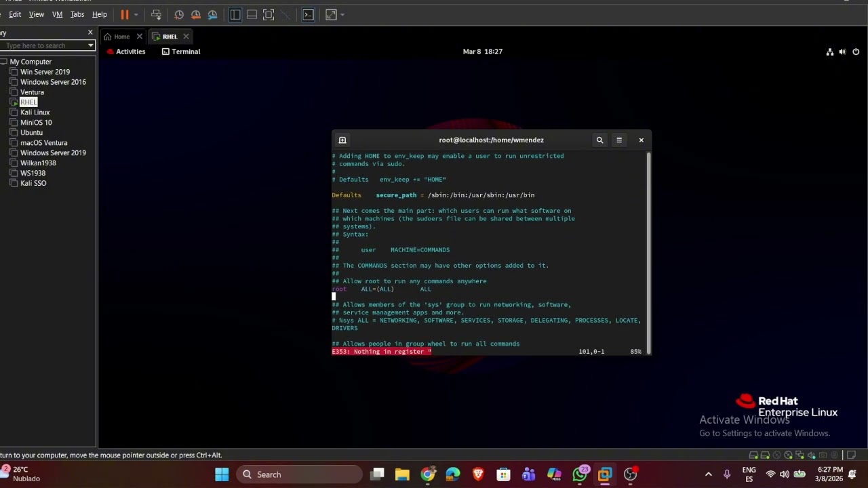Click the VMware status bar message log icon
Image resolution: width=868 pixels, height=488 pixels.
[851, 455]
